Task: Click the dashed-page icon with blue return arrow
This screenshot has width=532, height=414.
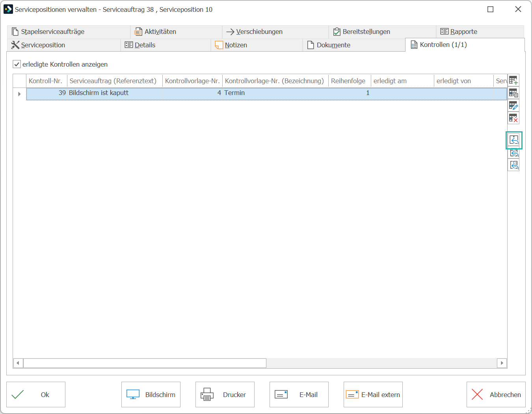Action: coord(514,153)
